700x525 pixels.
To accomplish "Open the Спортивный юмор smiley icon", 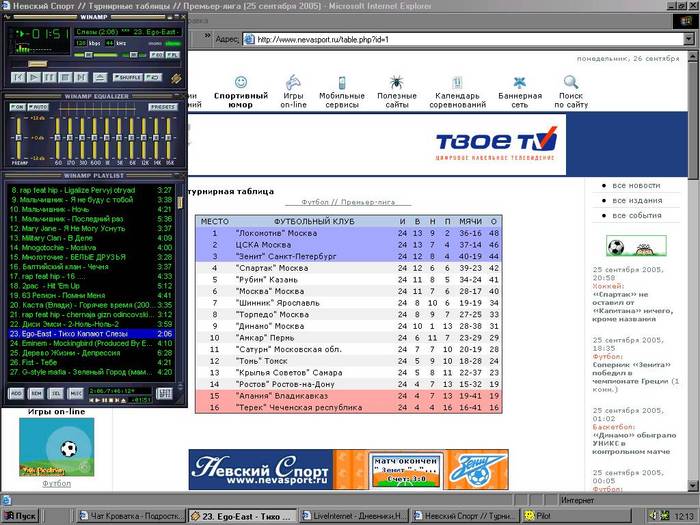I will pos(241,82).
